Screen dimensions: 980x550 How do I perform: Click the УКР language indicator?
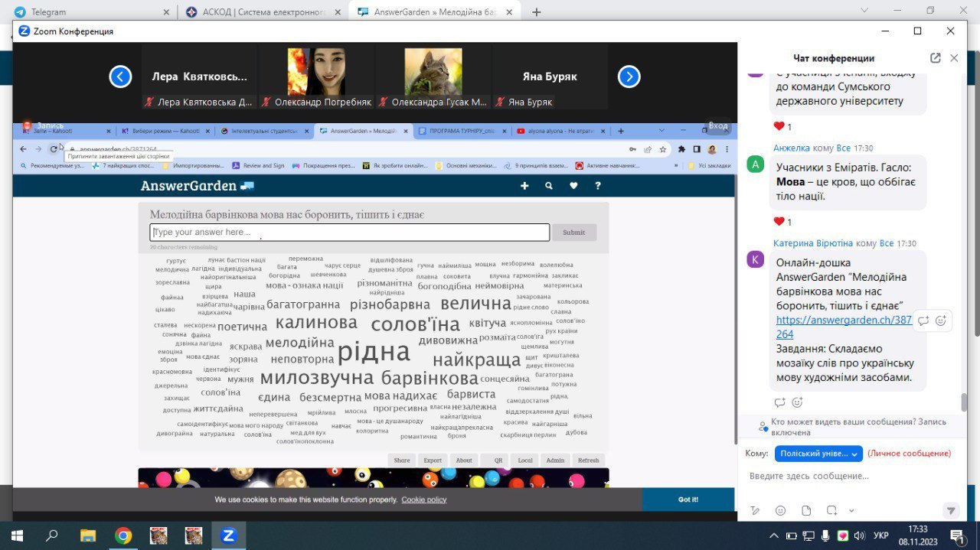(881, 535)
